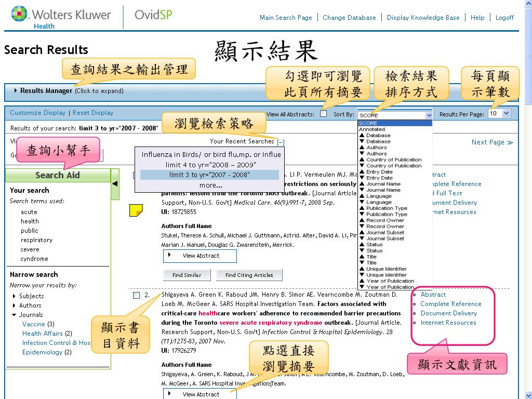The width and height of the screenshot is (532, 399).
Task: Sort by descending Title
Action: pyautogui.click(x=368, y=262)
